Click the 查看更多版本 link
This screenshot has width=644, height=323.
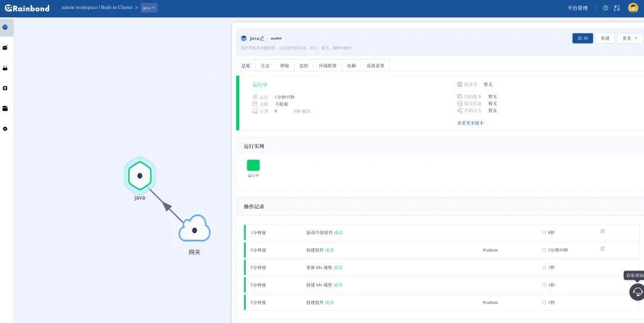pyautogui.click(x=470, y=123)
